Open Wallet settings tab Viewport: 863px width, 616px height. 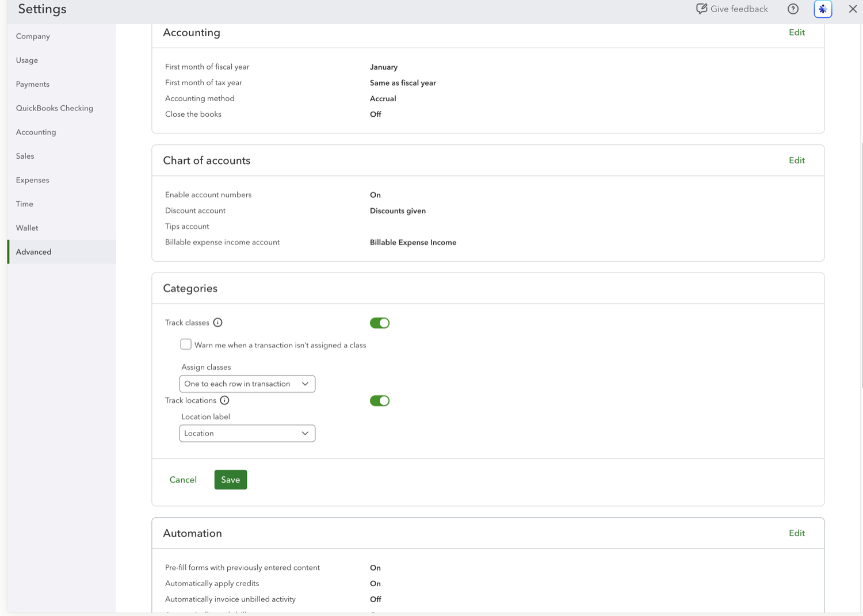(x=62, y=228)
